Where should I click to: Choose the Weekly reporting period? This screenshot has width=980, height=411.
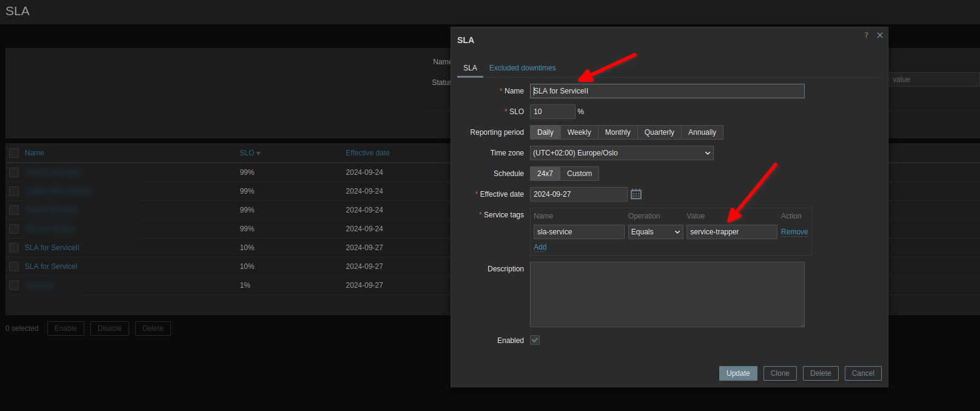[579, 132]
